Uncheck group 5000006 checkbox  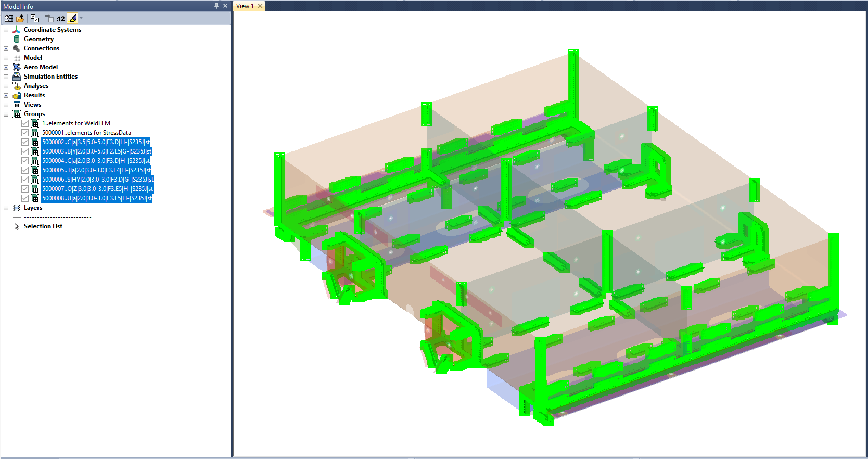click(x=25, y=180)
